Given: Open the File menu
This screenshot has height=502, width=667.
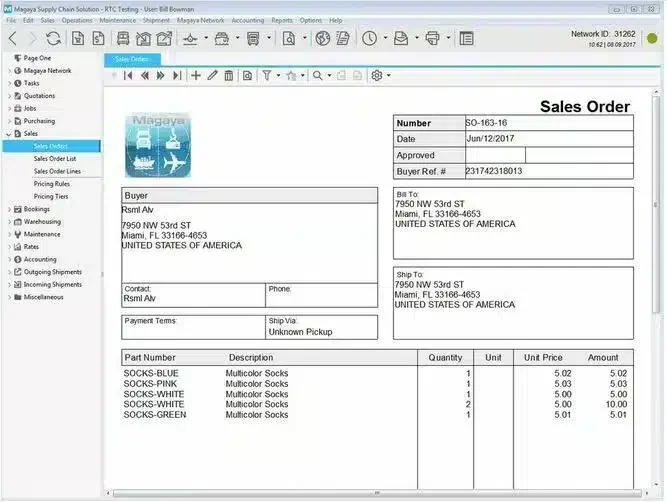Looking at the screenshot, I should pos(11,20).
